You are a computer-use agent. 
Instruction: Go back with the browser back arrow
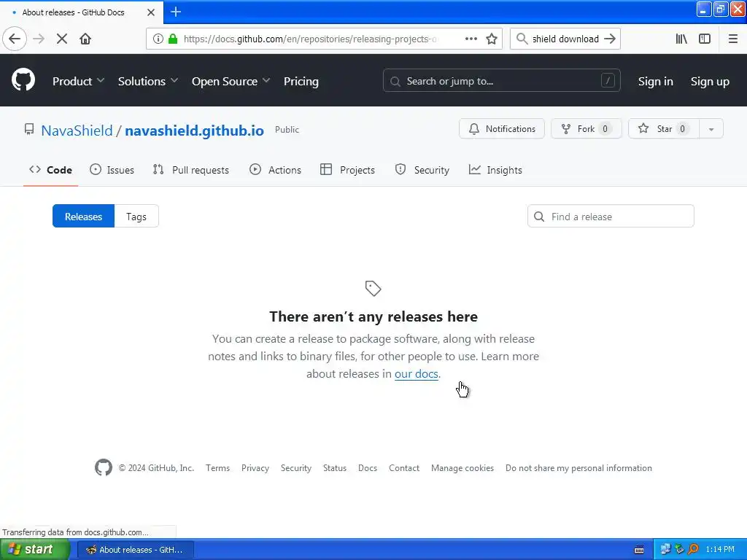[15, 39]
